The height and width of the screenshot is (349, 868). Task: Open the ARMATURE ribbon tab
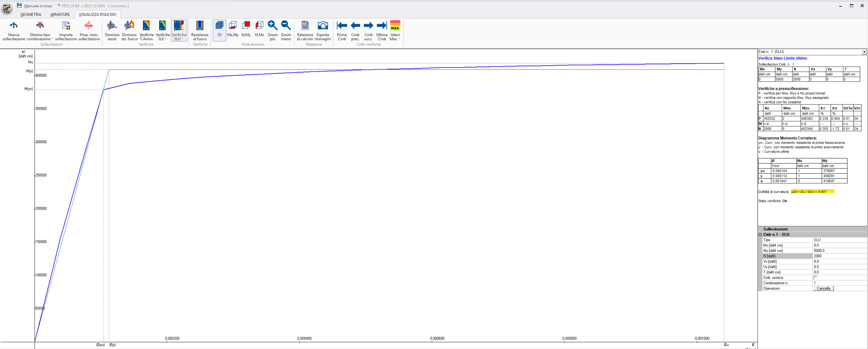pos(60,14)
